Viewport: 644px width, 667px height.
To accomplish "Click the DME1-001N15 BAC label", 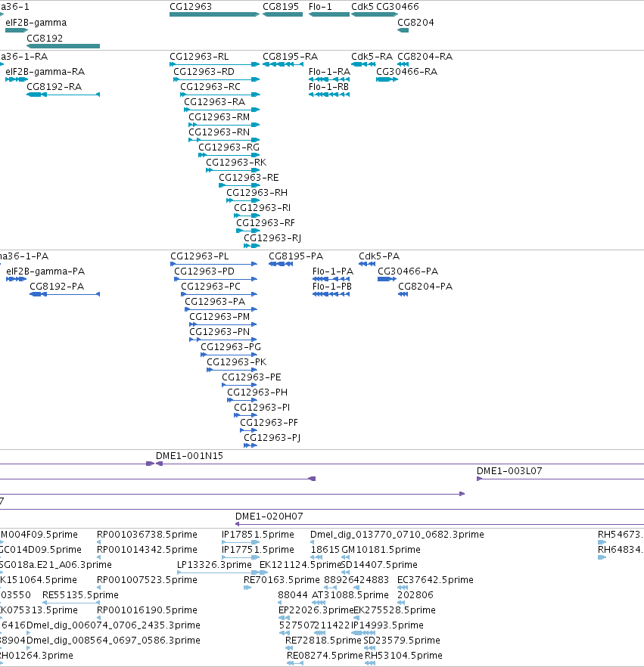I will 189,455.
